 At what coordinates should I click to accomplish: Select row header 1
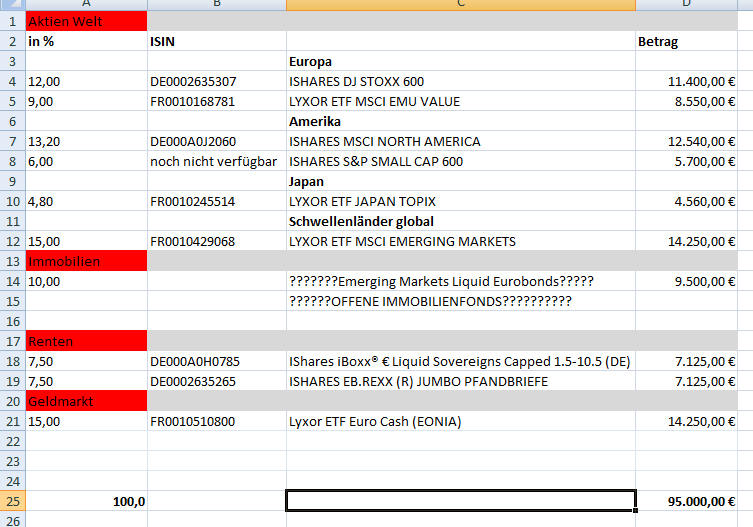(12, 21)
